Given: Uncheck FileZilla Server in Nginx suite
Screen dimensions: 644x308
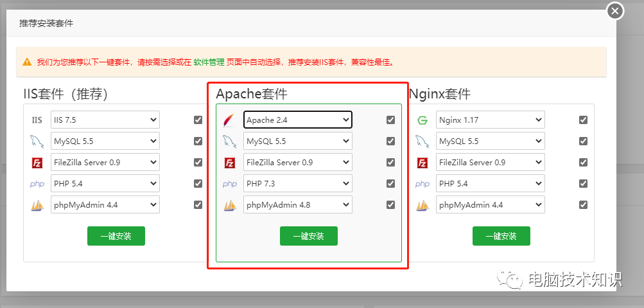Looking at the screenshot, I should pyautogui.click(x=583, y=162).
